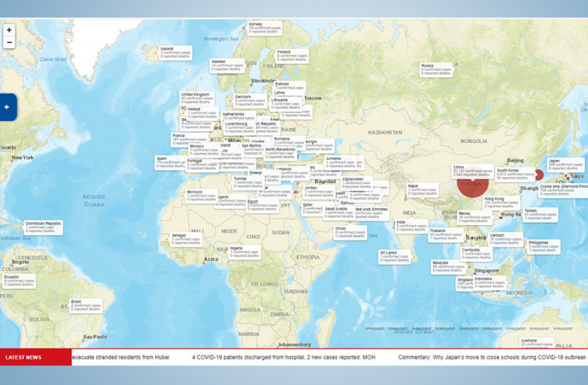This screenshot has width=588, height=385.
Task: Select the Ecuador case info label
Action: click(x=19, y=280)
